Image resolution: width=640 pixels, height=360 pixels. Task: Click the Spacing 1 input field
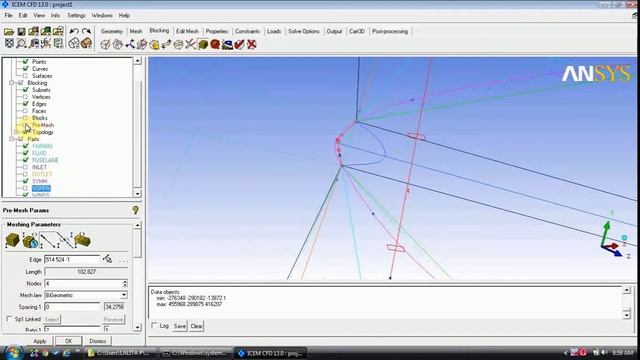pyautogui.click(x=72, y=307)
